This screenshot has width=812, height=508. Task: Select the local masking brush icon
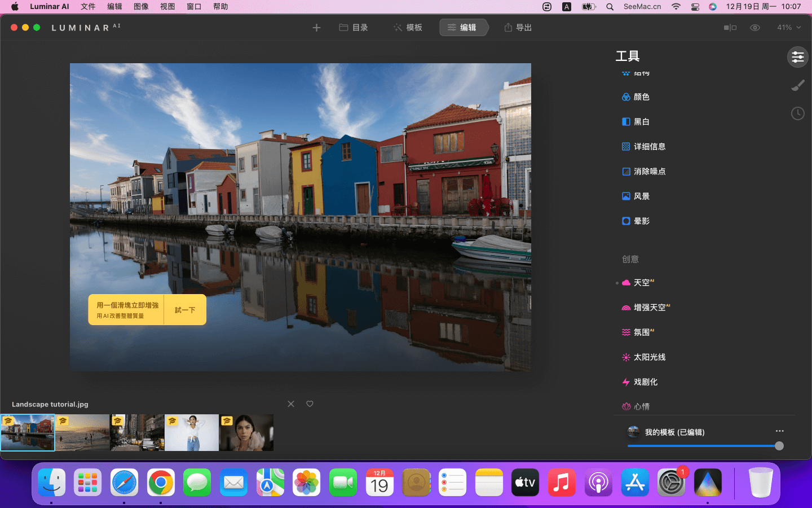(x=797, y=86)
